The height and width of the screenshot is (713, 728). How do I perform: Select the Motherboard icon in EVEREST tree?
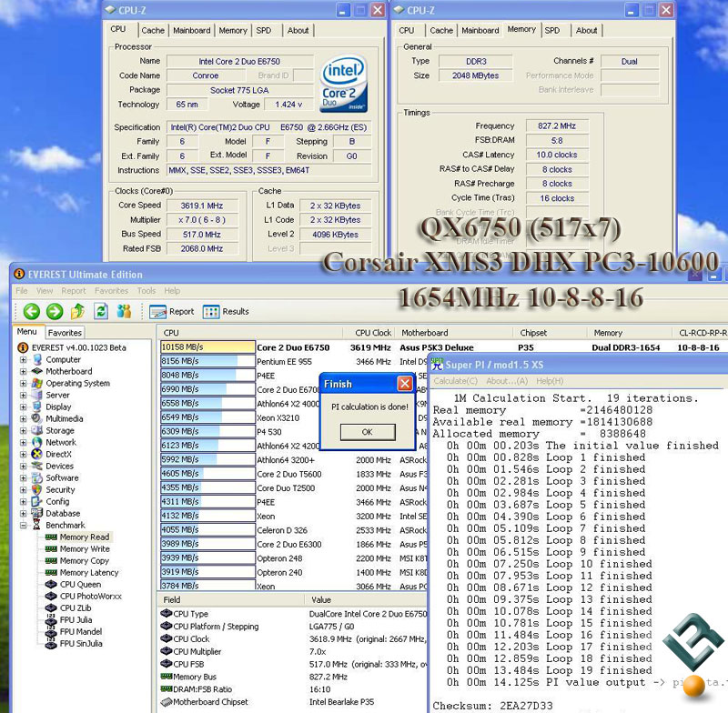point(37,371)
